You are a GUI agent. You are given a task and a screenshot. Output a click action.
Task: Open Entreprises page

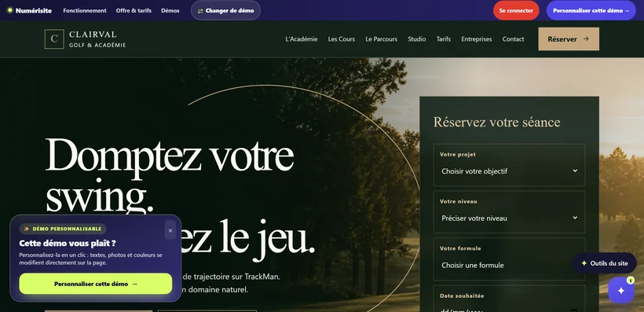pos(477,39)
